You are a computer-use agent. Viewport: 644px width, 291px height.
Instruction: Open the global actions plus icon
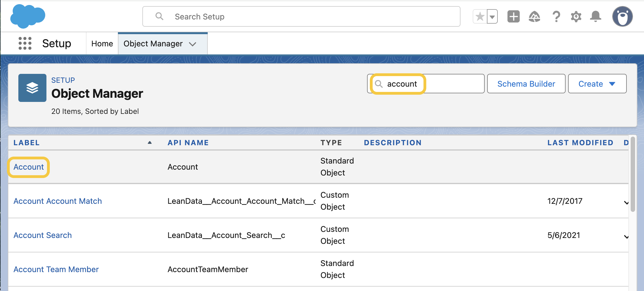513,17
